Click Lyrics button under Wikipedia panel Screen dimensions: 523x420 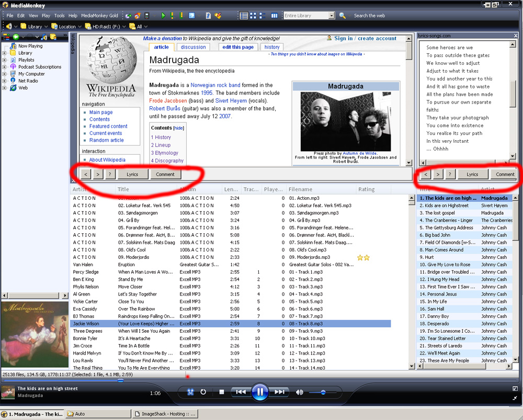tap(132, 174)
